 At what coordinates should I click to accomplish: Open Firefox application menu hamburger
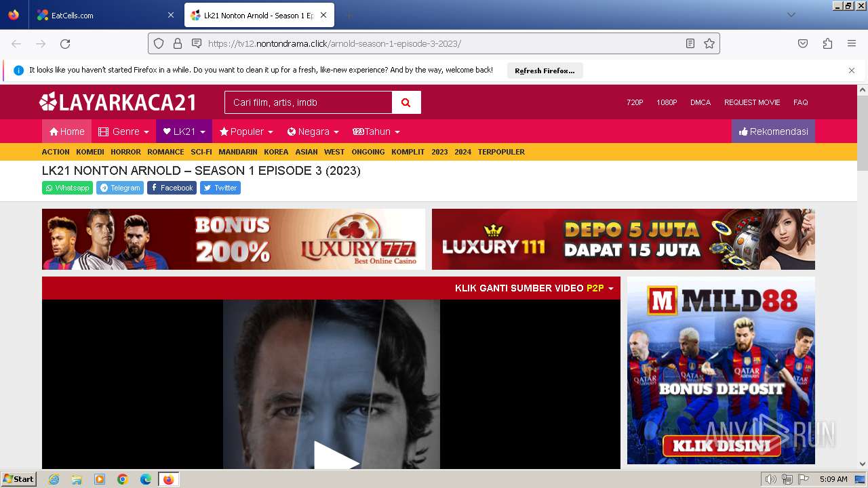[x=852, y=43]
